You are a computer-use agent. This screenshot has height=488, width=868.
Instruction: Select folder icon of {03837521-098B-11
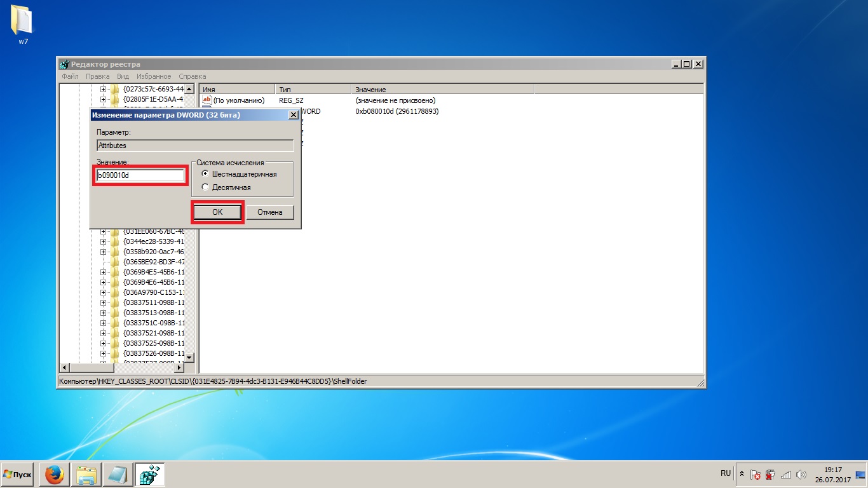click(x=114, y=333)
